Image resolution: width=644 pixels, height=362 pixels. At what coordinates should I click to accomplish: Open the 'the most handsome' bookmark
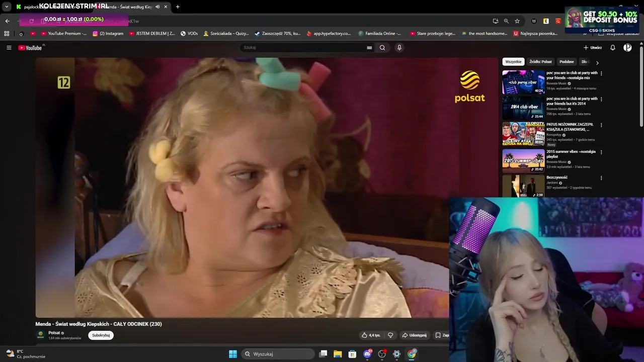484,34
